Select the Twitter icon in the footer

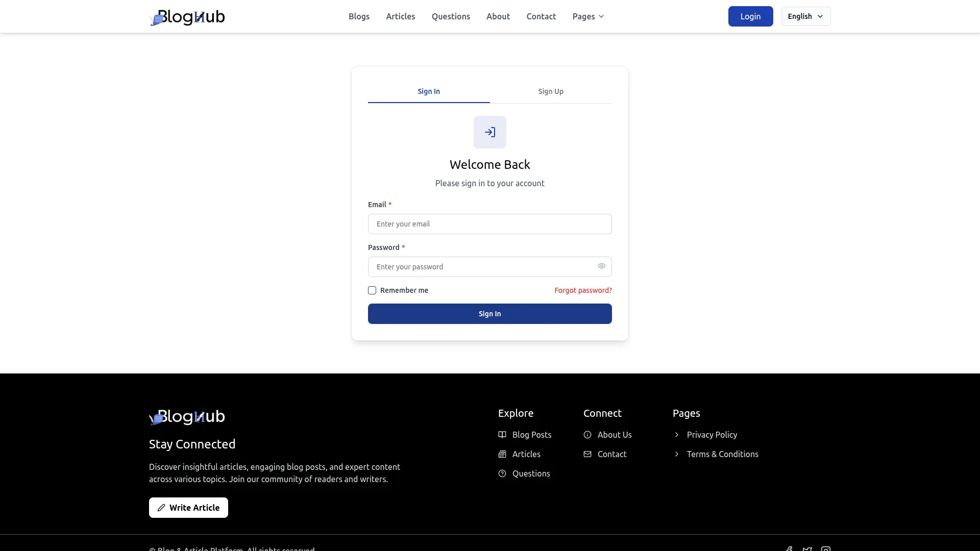click(x=807, y=548)
